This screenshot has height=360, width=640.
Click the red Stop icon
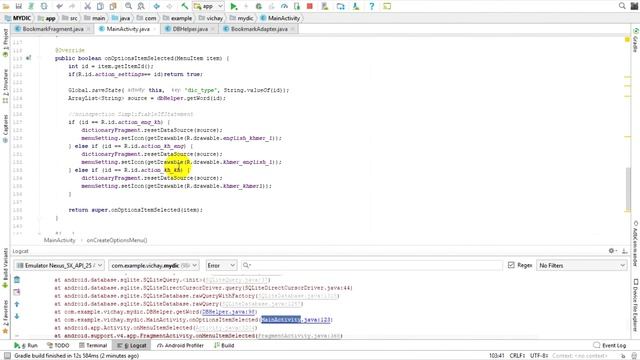309,6
